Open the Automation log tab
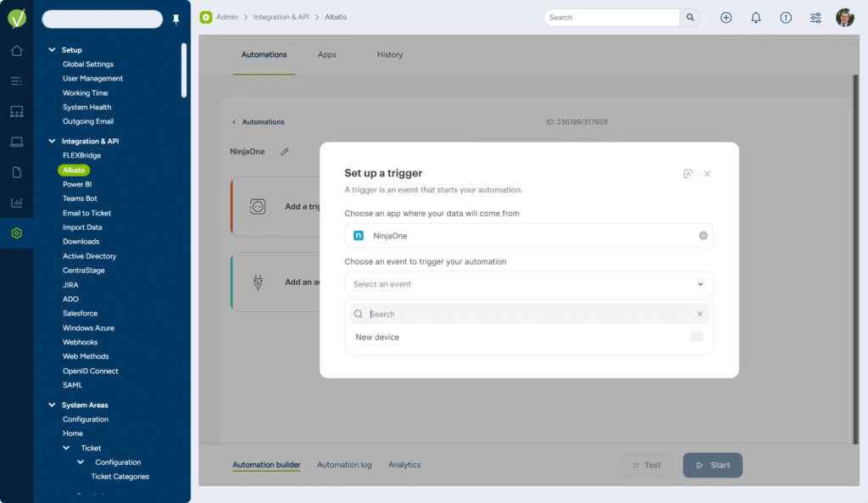 click(344, 465)
